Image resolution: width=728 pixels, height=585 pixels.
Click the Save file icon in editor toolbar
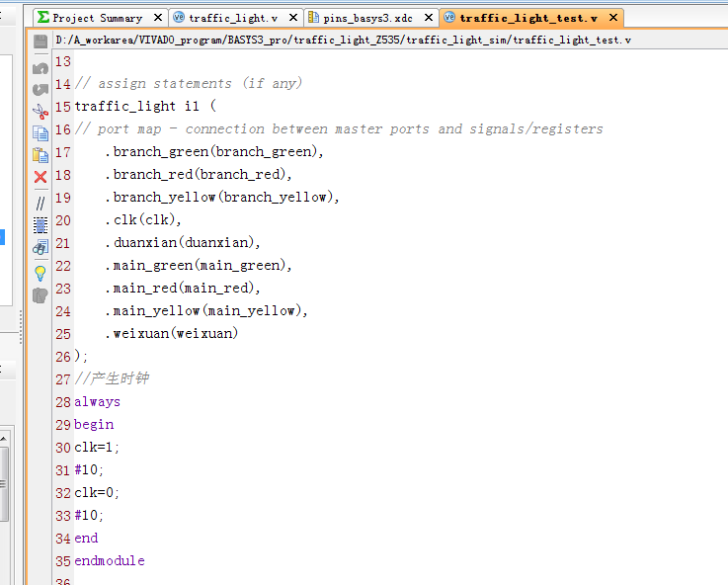point(40,42)
